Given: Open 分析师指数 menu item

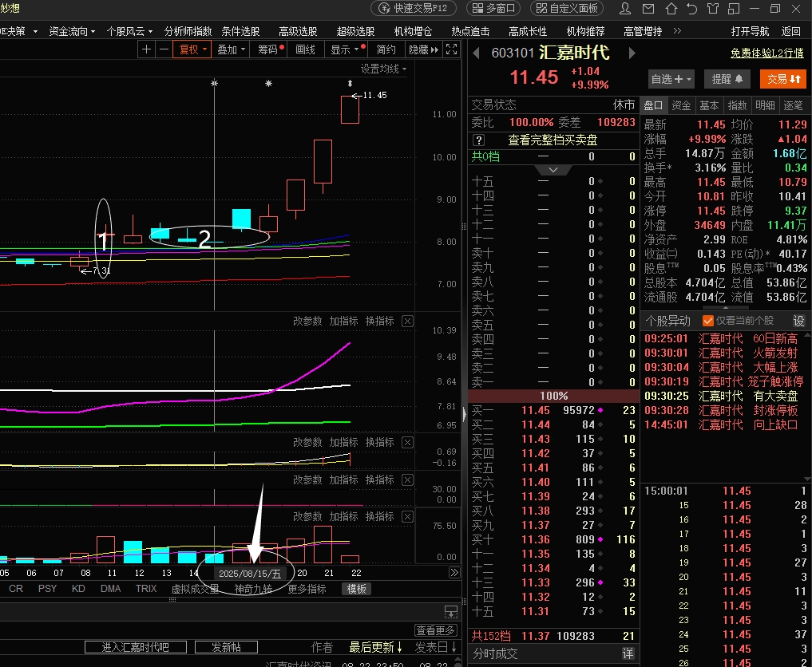Looking at the screenshot, I should (x=188, y=32).
